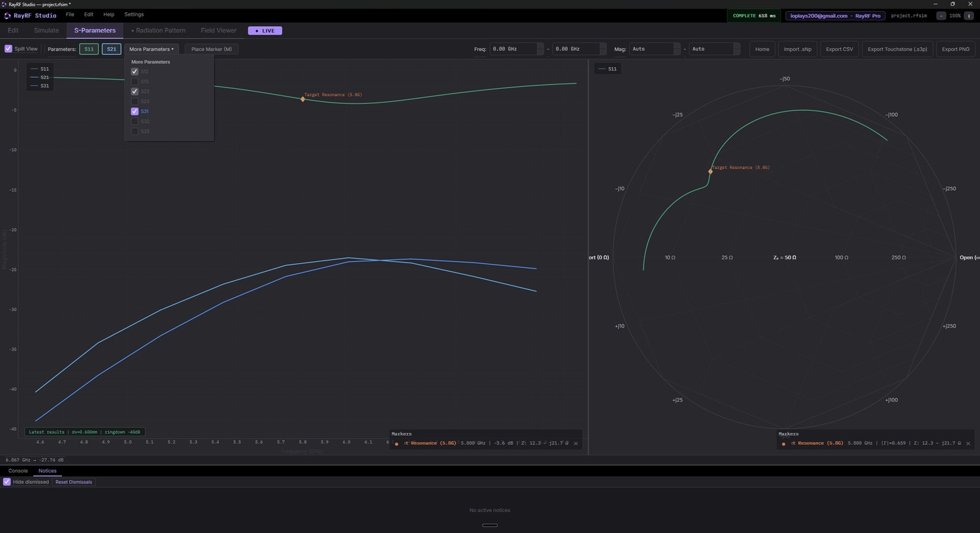The width and height of the screenshot is (980, 533).
Task: Click the LIVE indicator badge
Action: (265, 31)
